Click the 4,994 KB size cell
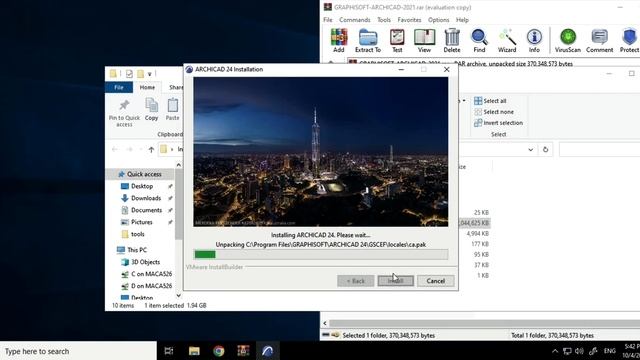The width and height of the screenshot is (640, 360). point(478,233)
